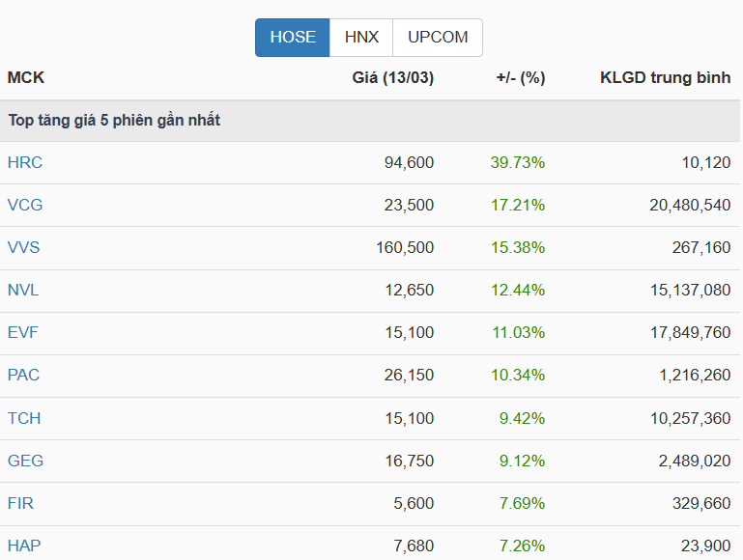This screenshot has height=560, width=743.
Task: Open the FIR stock page
Action: click(21, 503)
